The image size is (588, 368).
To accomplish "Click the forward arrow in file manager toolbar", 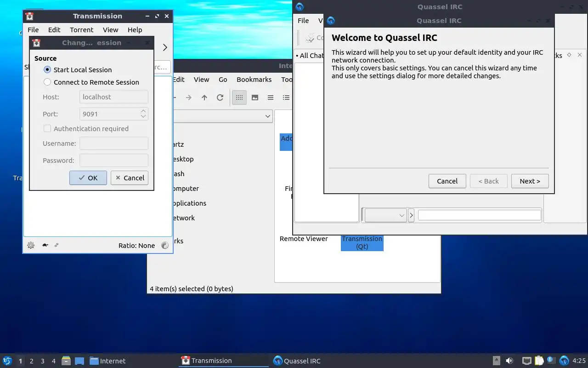I will 189,98.
